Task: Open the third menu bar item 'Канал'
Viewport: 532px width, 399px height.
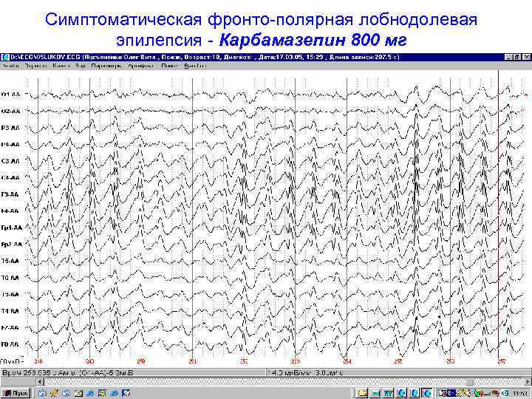Action: tap(61, 66)
